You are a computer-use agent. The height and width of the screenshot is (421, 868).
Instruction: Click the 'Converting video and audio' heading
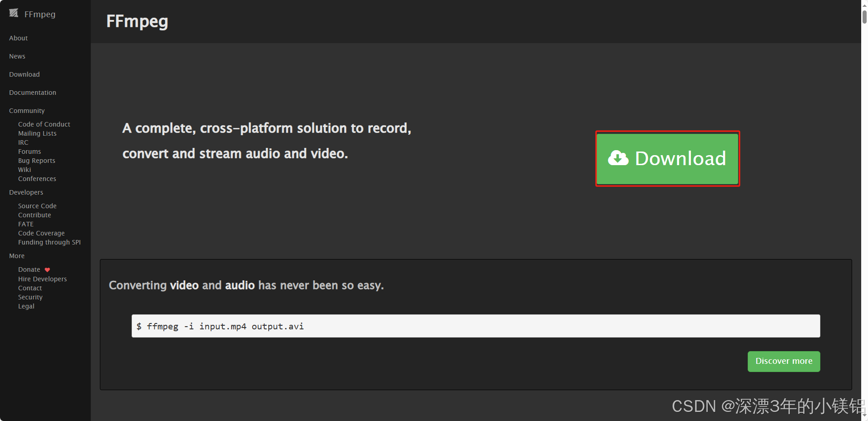click(x=247, y=285)
